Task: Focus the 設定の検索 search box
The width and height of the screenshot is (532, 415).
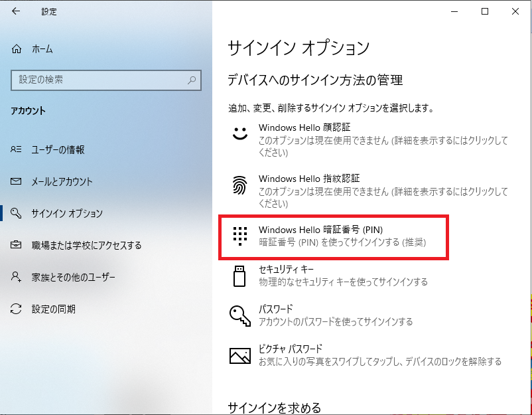Action: point(106,80)
